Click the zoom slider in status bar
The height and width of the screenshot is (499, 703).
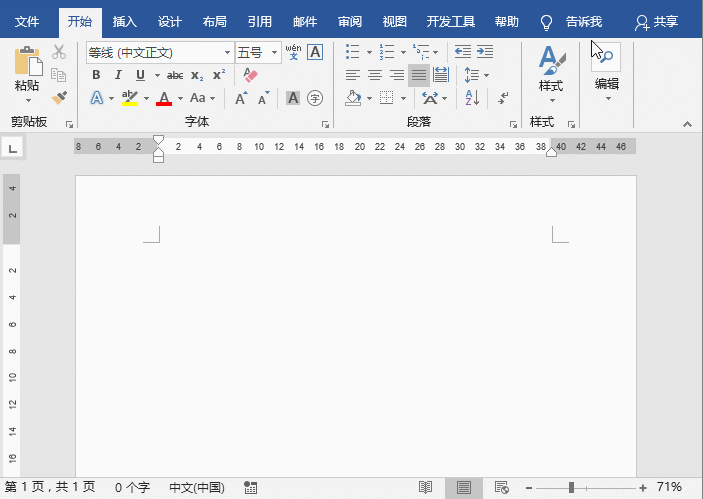571,487
